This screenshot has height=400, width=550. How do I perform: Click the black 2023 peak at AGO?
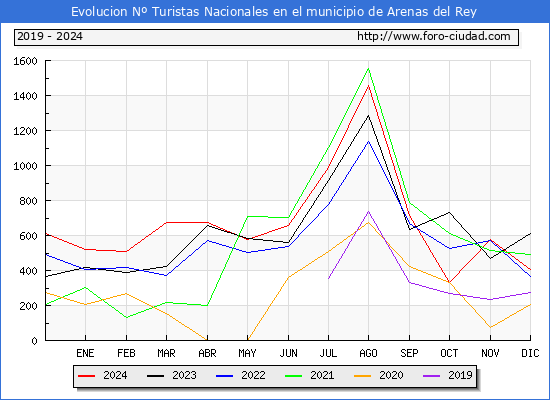click(x=368, y=115)
